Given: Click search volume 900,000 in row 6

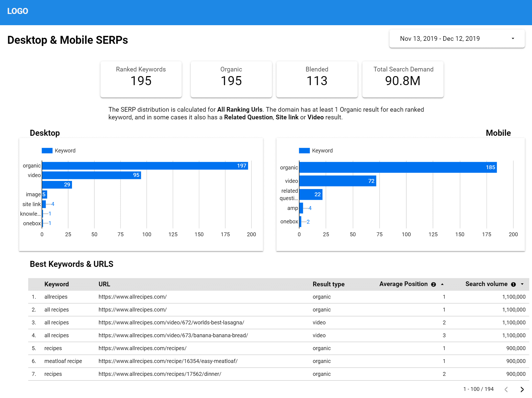Looking at the screenshot, I should tap(516, 361).
